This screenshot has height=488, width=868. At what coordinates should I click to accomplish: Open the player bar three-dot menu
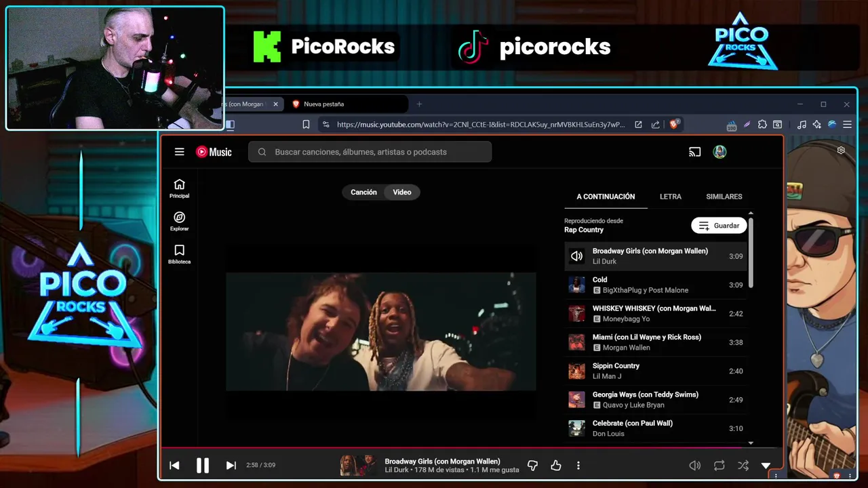tap(578, 465)
